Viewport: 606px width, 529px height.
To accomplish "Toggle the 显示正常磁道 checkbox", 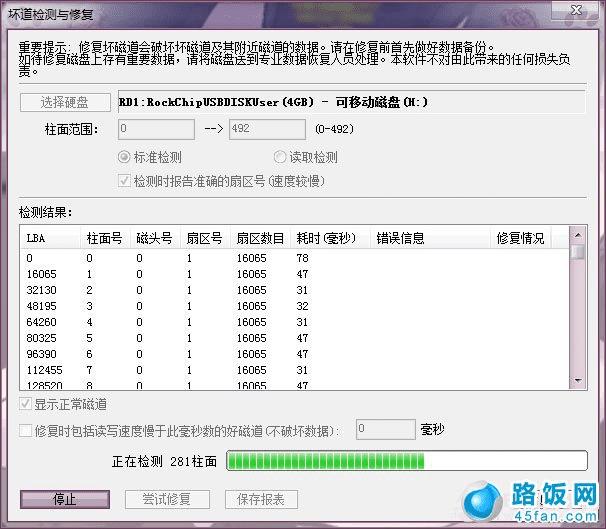I will click(x=63, y=404).
